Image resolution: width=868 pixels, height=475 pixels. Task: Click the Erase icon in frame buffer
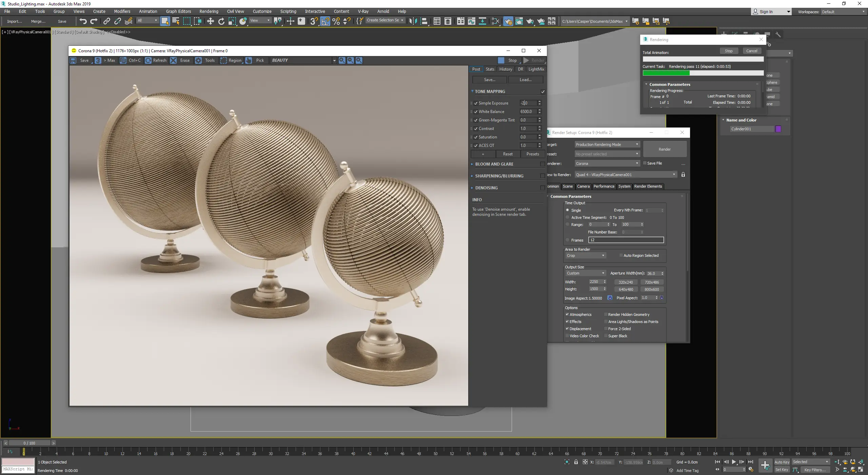(x=173, y=60)
